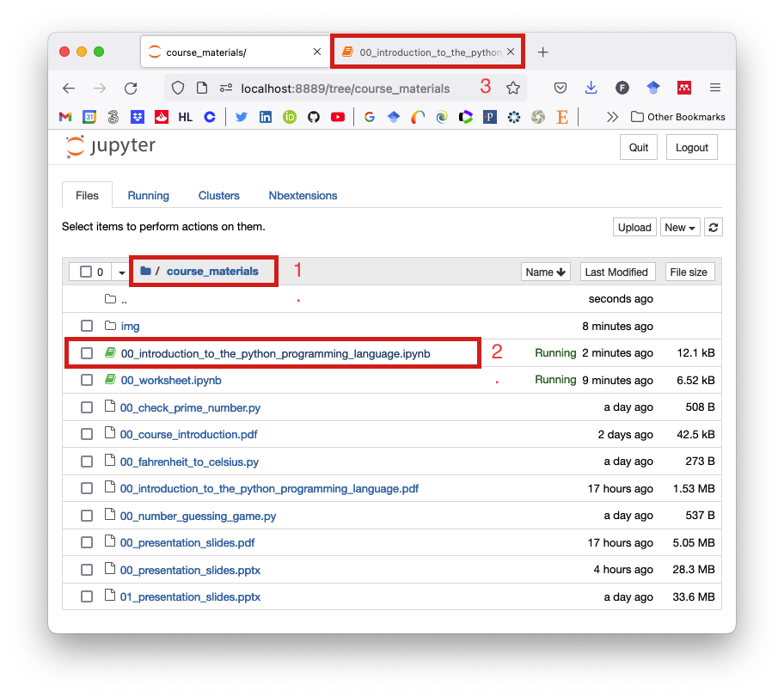Click the Upload button
784x697 pixels.
pyautogui.click(x=634, y=228)
